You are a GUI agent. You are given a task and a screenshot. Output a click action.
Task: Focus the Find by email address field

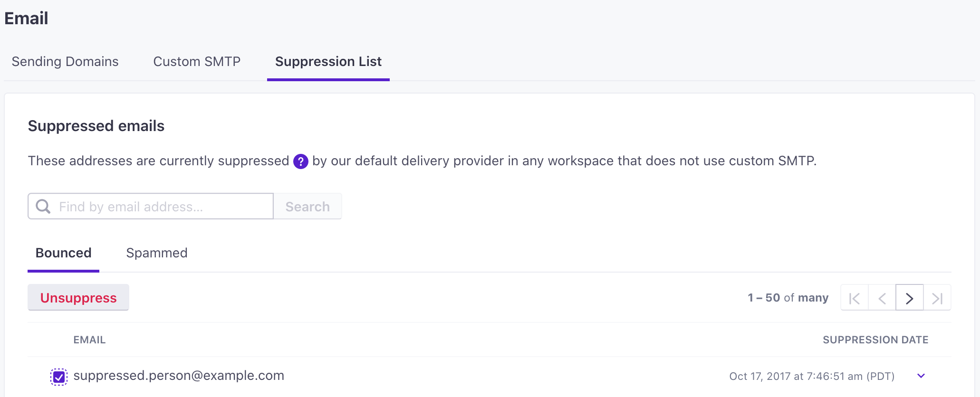[x=162, y=206]
